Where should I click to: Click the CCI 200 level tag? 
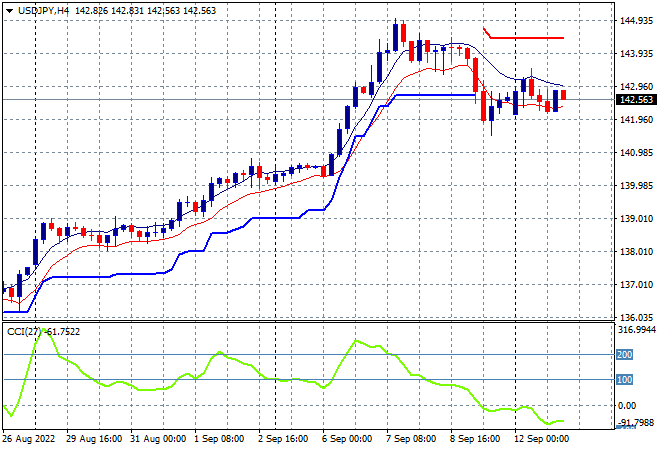point(624,355)
